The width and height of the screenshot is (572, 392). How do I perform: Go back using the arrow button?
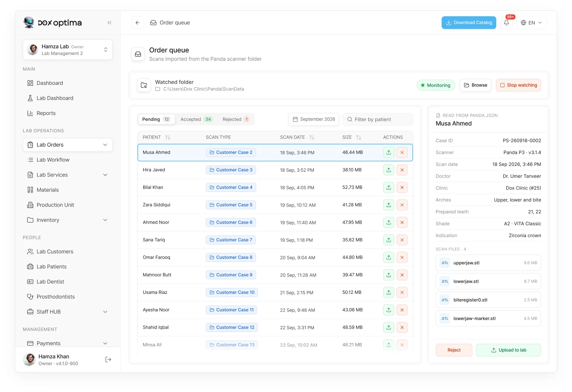tap(138, 23)
